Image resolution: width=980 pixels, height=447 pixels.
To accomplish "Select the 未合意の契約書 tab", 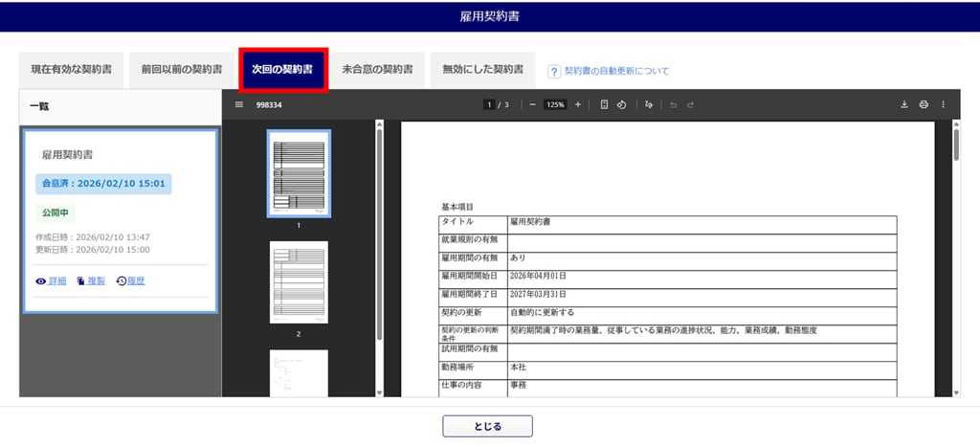I will point(377,70).
